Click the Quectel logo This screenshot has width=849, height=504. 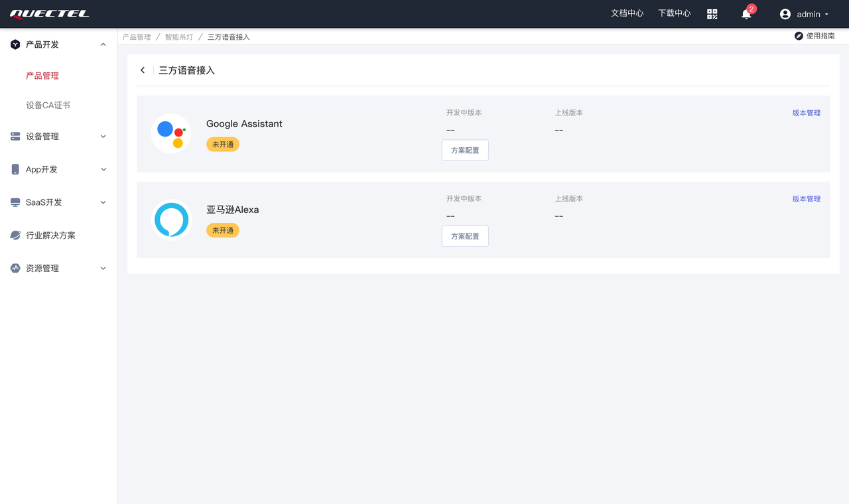point(50,14)
